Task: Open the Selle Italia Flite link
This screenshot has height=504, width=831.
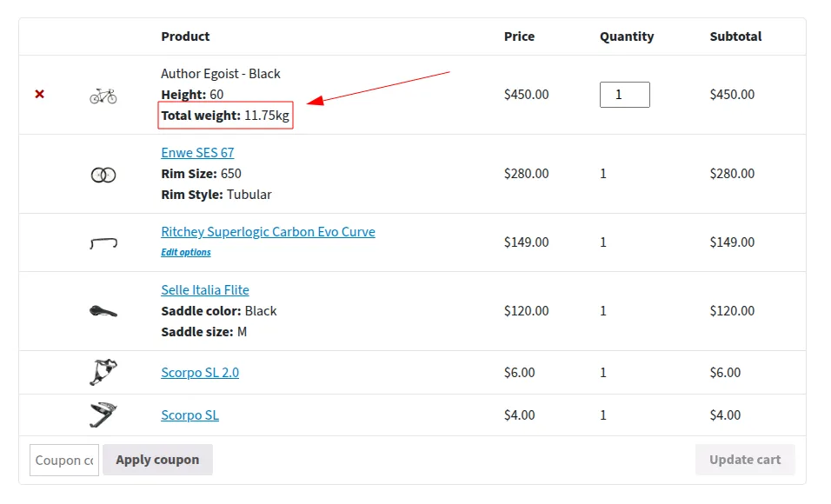Action: coord(205,290)
